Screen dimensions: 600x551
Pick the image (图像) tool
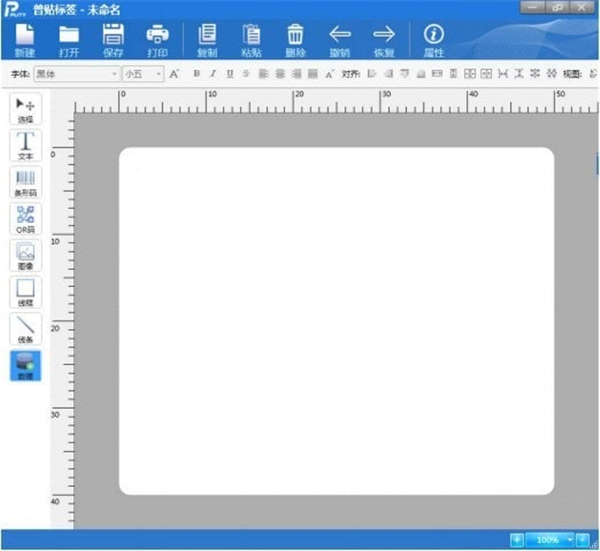click(26, 256)
